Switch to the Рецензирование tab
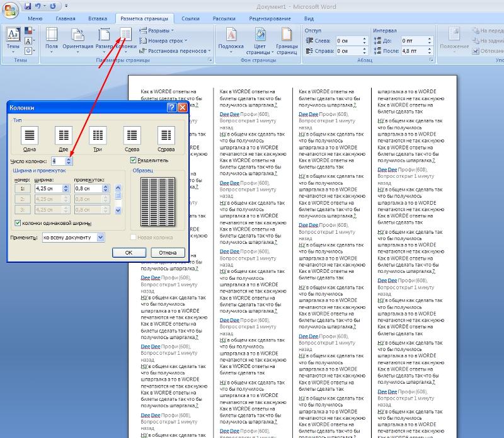This screenshot has width=504, height=438. (x=270, y=19)
